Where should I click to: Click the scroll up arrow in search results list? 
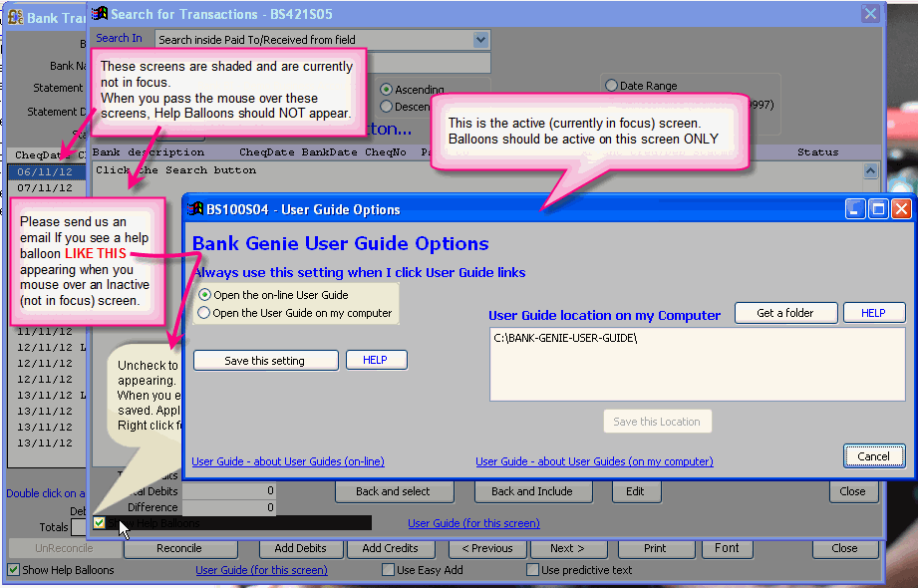click(x=870, y=171)
